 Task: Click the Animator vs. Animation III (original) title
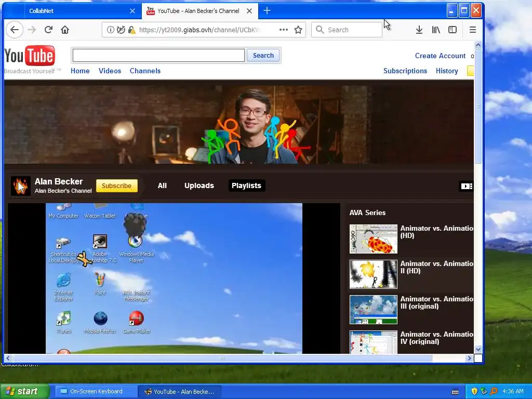[436, 302]
